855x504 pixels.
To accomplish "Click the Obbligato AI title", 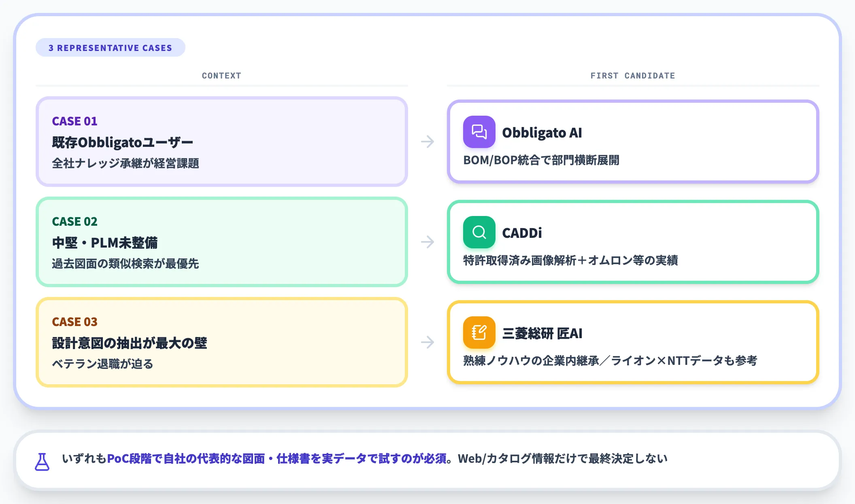I will 542,133.
